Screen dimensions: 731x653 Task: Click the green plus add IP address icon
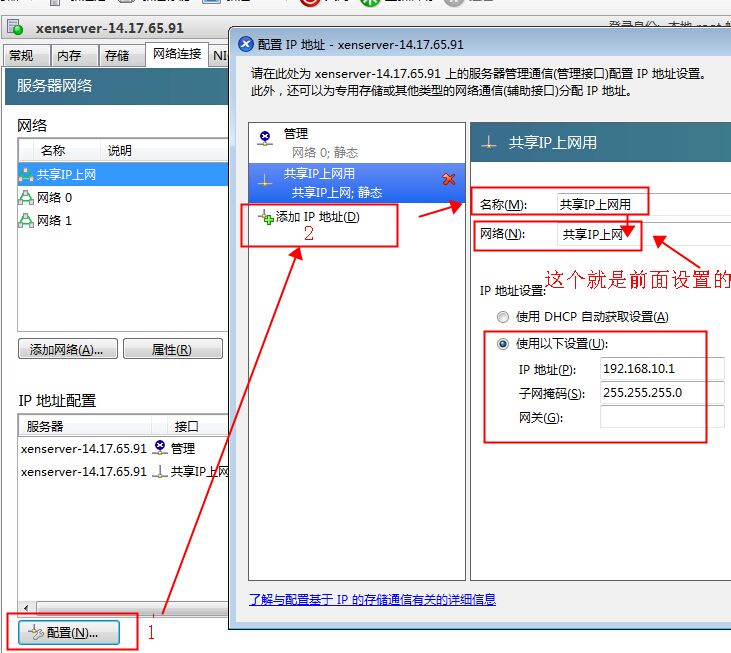pyautogui.click(x=267, y=217)
